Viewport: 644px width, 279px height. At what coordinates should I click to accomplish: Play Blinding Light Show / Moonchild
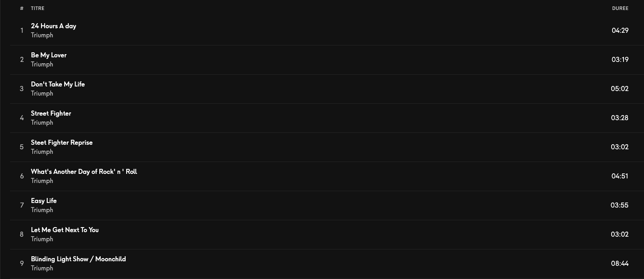[x=78, y=259]
